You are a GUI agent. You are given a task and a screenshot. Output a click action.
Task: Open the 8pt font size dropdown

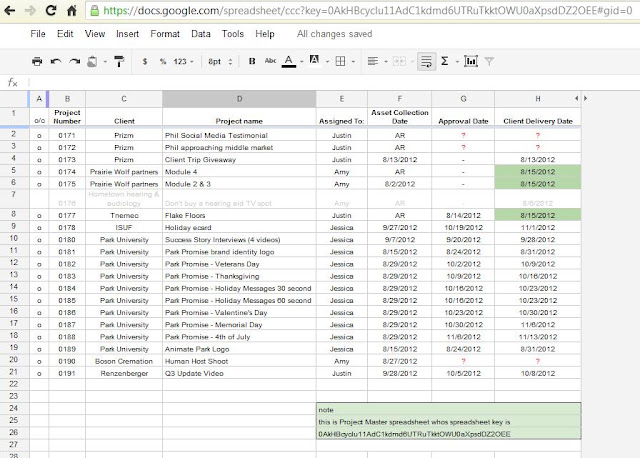click(220, 61)
